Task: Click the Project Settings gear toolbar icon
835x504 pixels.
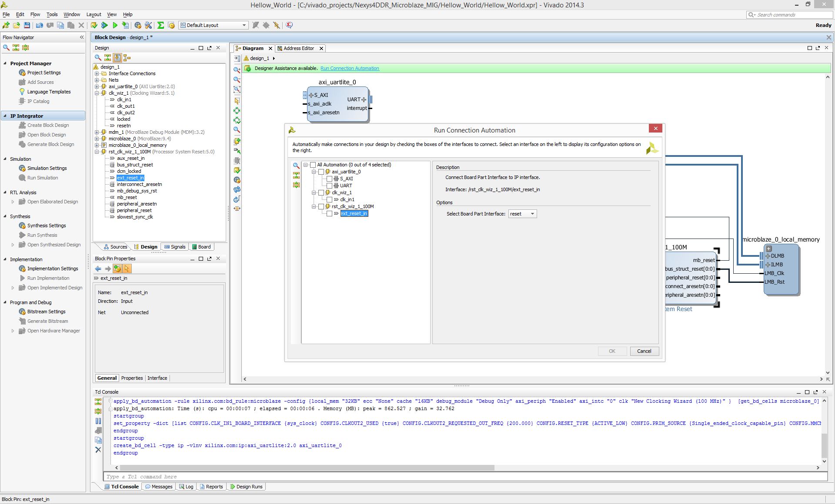Action: coord(138,25)
